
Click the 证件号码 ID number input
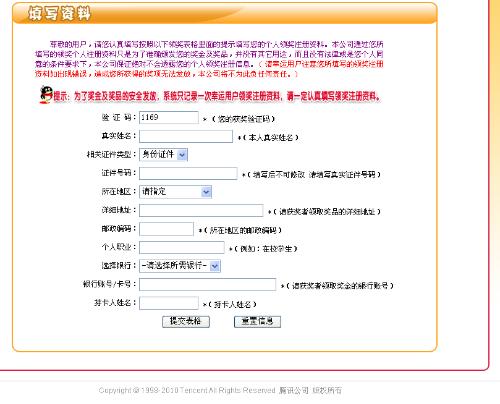[x=188, y=173]
